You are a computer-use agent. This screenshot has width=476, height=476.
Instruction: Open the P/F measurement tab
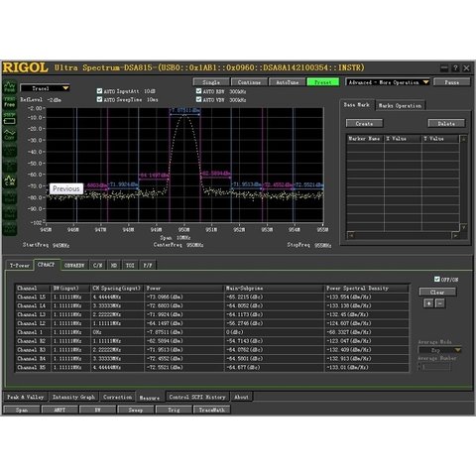148,265
